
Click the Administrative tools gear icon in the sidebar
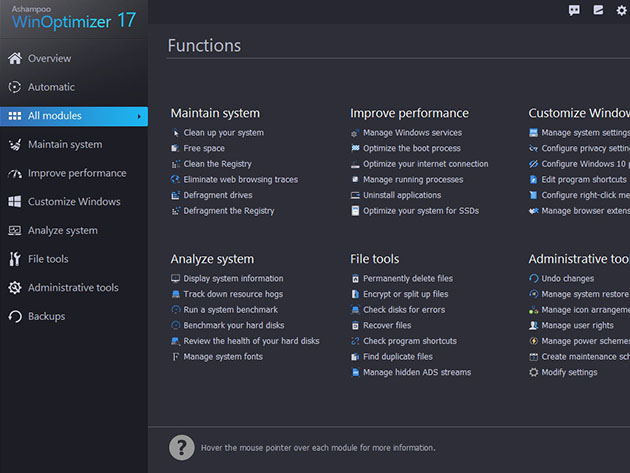(15, 288)
